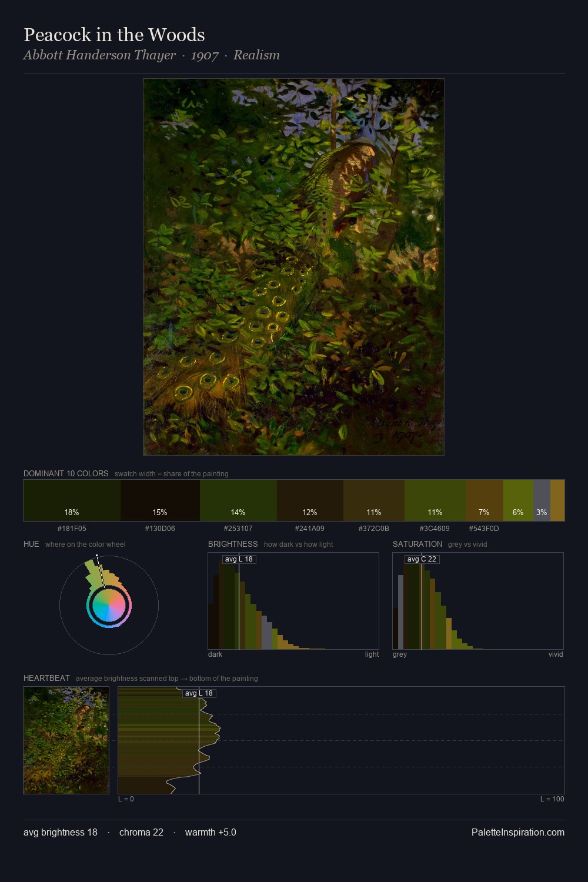Click the warmth +5.0 footer stat
Image resolution: width=588 pixels, height=882 pixels.
[x=211, y=833]
